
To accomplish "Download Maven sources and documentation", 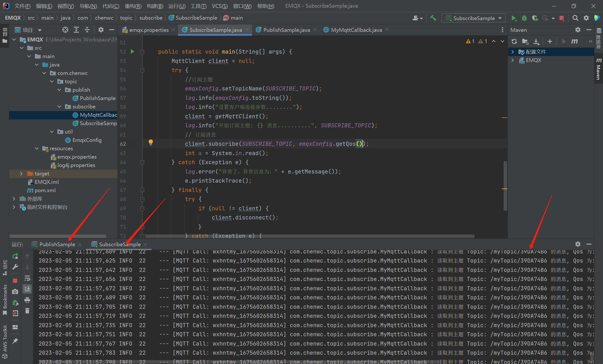I will click(x=536, y=41).
